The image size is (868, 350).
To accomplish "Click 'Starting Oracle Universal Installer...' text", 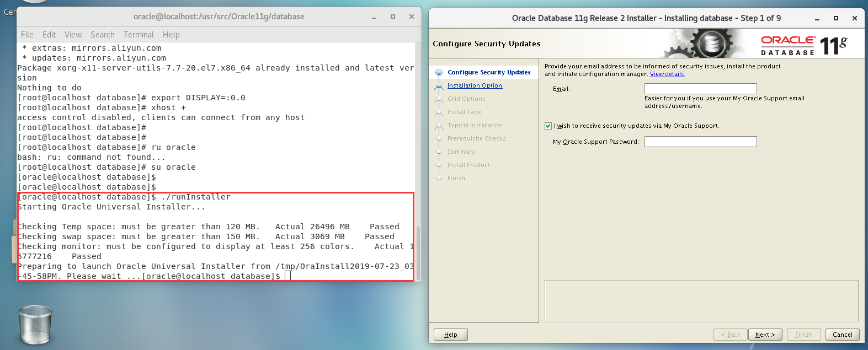I will [x=111, y=207].
